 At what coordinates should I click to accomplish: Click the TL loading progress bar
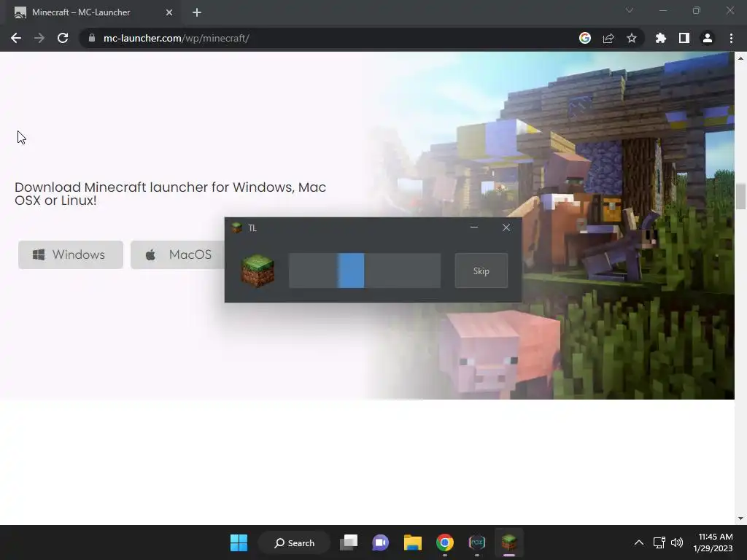tap(365, 271)
